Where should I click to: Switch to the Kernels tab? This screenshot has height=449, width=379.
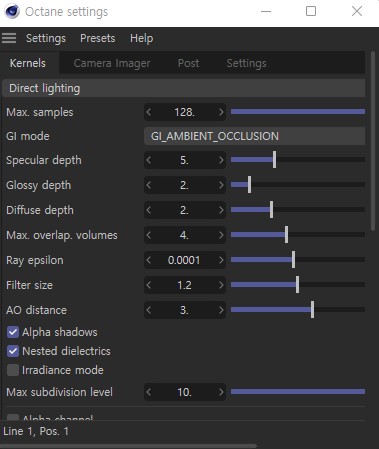pos(28,63)
